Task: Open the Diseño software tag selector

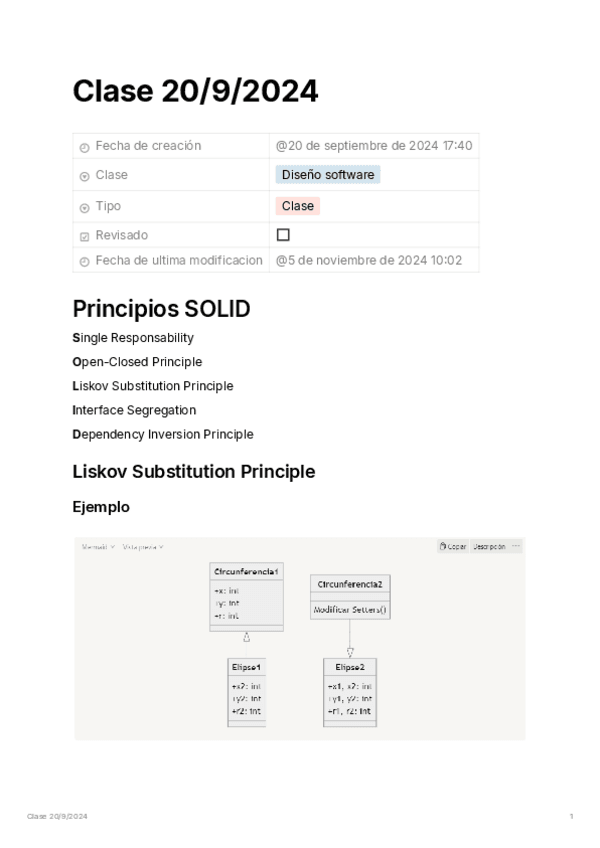Action: click(x=328, y=175)
